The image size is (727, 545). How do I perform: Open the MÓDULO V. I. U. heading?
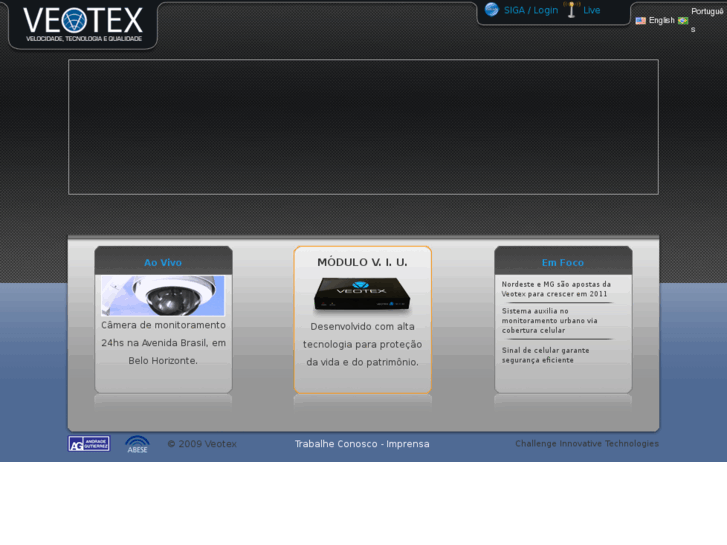[362, 262]
